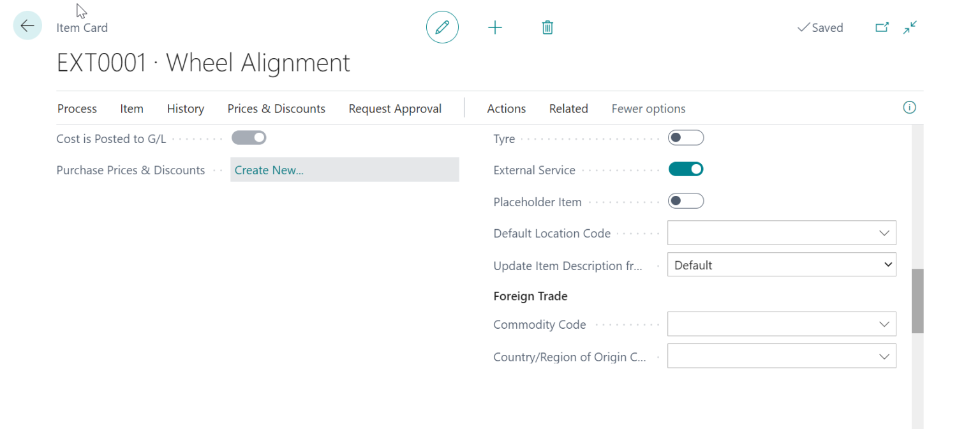Open the Request Approval menu
Image resolution: width=980 pixels, height=429 pixels.
coord(395,109)
